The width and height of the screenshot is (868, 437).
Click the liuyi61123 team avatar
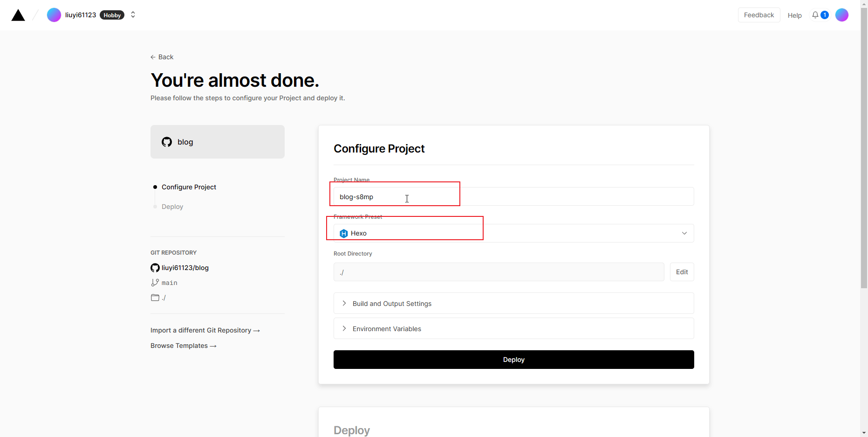[54, 15]
